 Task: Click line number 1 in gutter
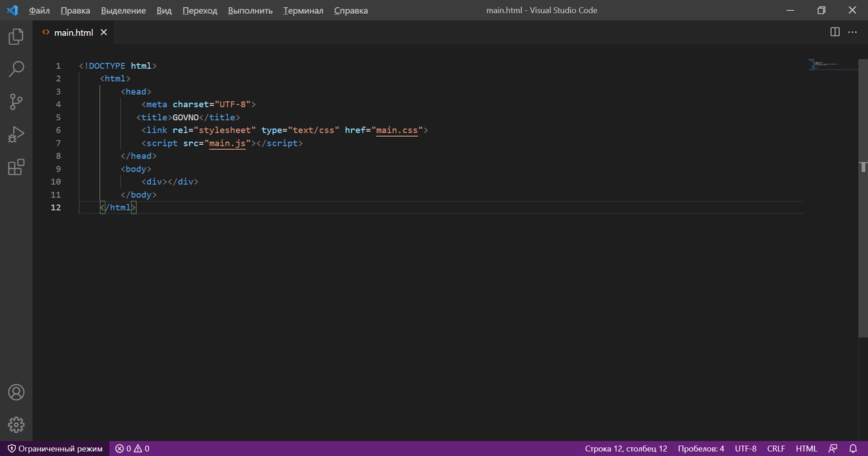click(58, 66)
